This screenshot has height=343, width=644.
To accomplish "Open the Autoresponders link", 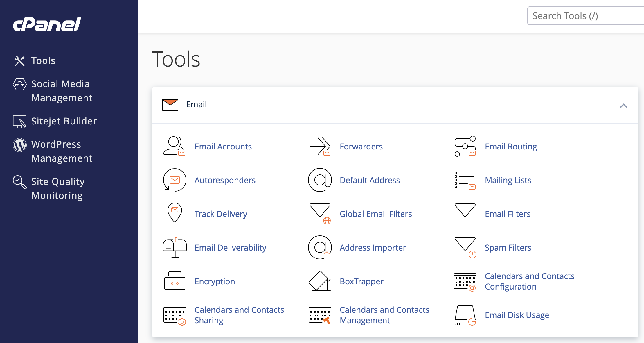I will click(x=225, y=180).
